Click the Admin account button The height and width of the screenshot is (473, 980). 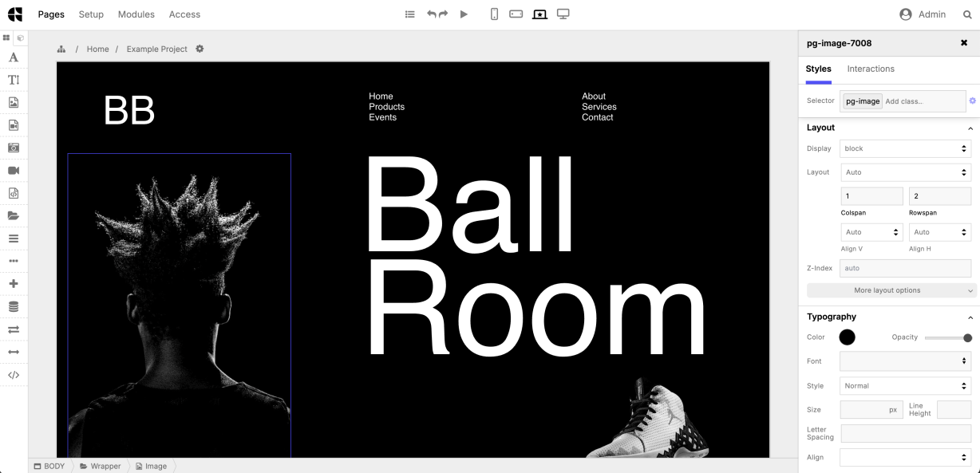pyautogui.click(x=921, y=14)
